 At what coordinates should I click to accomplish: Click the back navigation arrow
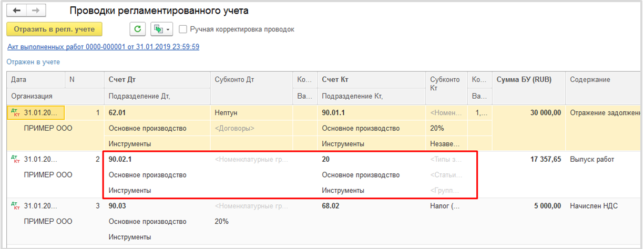pyautogui.click(x=16, y=11)
